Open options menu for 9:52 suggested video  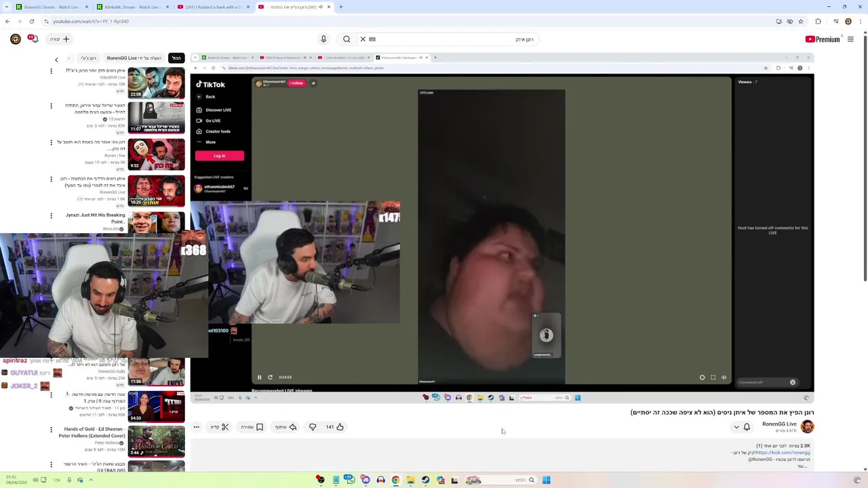(51, 142)
